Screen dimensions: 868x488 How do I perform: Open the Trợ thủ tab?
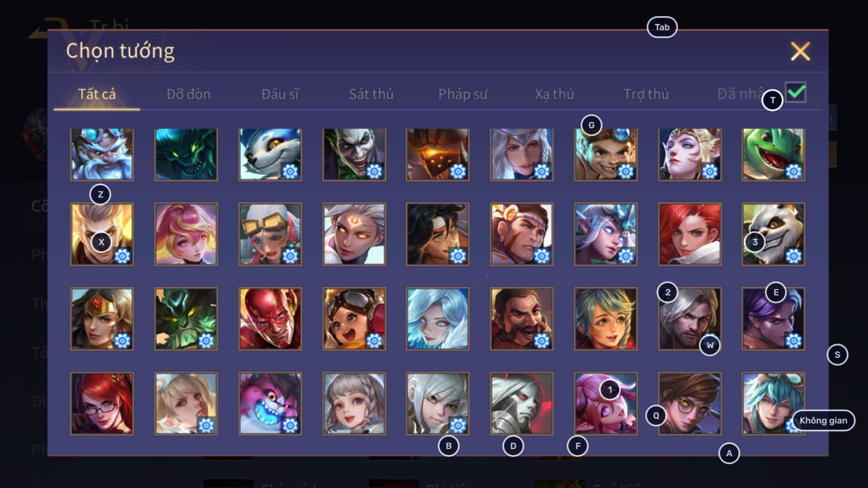click(x=646, y=94)
